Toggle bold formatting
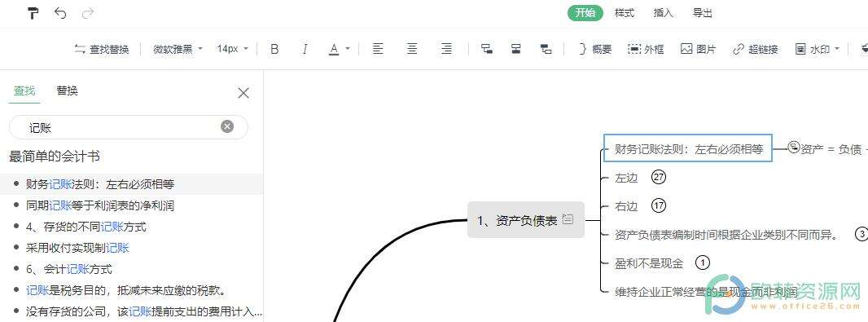The image size is (868, 322). (x=274, y=50)
